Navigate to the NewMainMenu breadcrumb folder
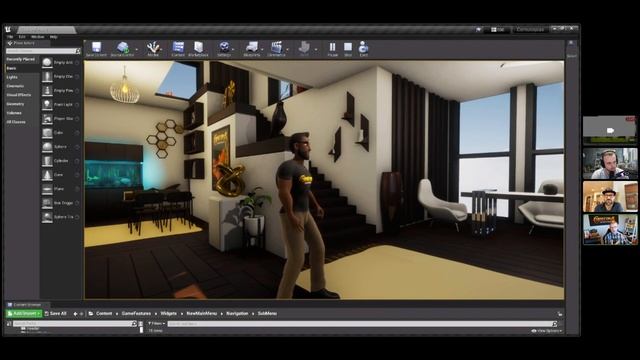Screen dimensions: 640x360 [x=201, y=313]
